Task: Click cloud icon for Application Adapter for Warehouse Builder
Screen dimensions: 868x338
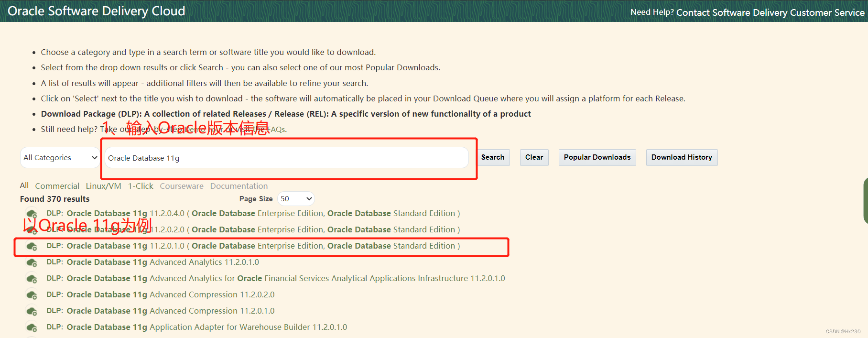Action: 32,327
